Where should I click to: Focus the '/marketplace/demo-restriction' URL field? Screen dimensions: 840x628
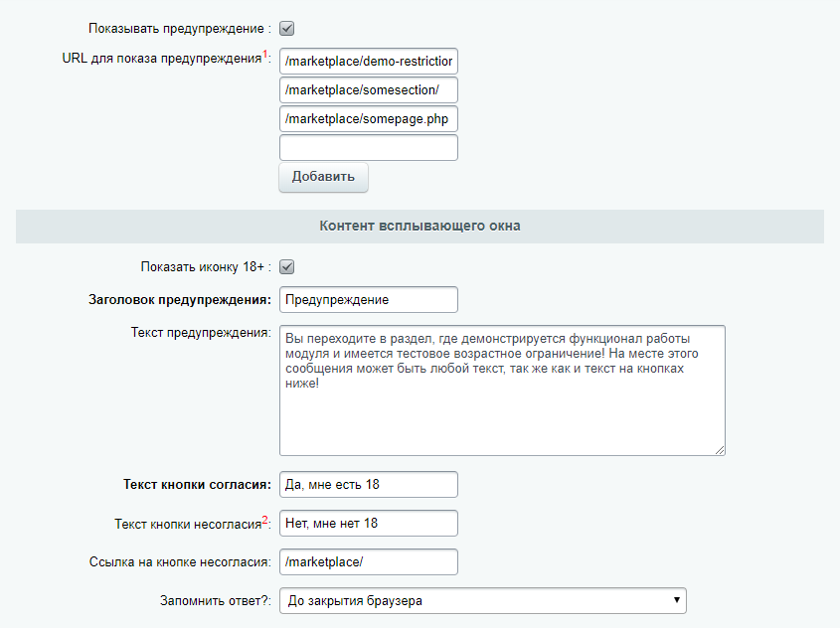coord(368,62)
